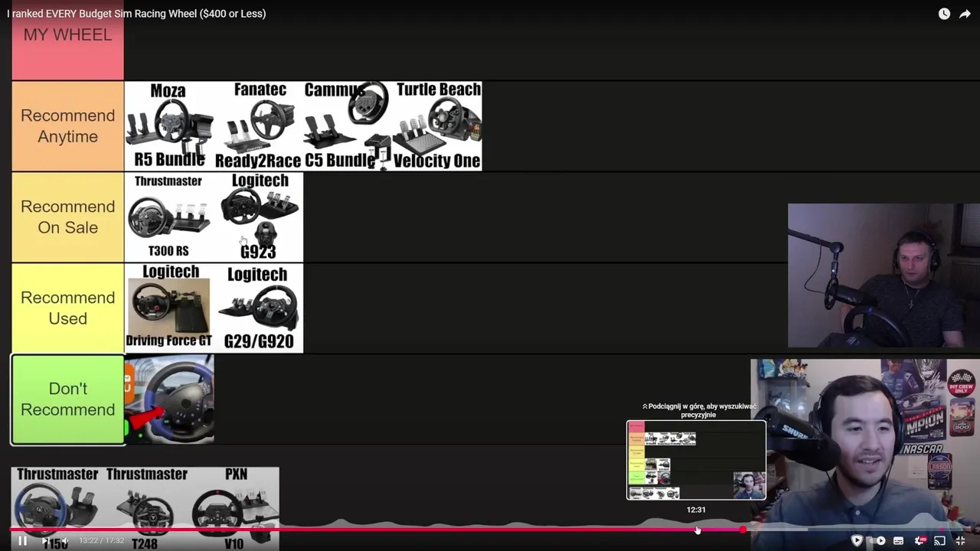Viewport: 980px width, 551px height.
Task: Click the Logitech Driving Force GT tile
Action: pyautogui.click(x=169, y=308)
